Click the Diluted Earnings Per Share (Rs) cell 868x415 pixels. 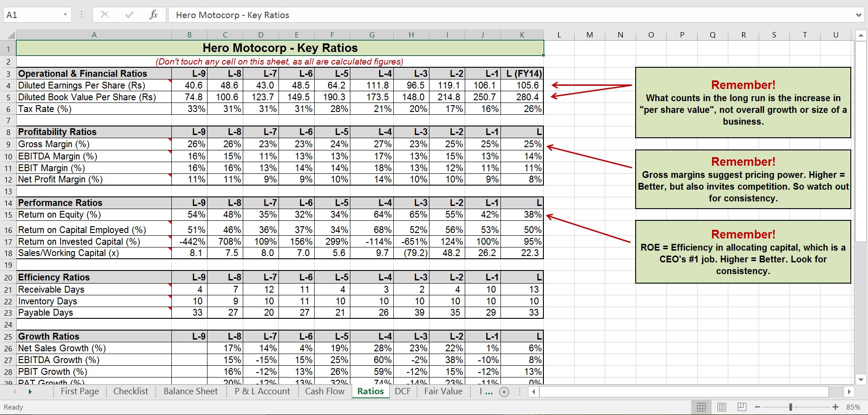tap(94, 85)
